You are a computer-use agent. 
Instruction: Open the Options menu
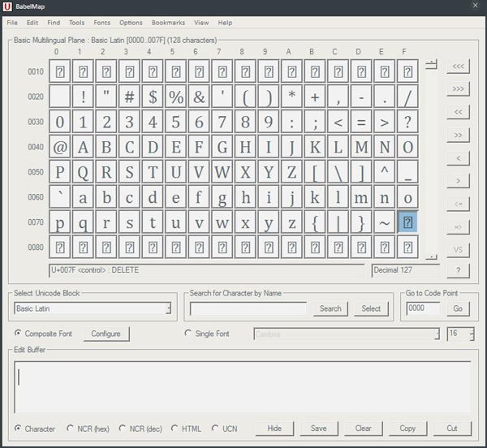tap(131, 23)
